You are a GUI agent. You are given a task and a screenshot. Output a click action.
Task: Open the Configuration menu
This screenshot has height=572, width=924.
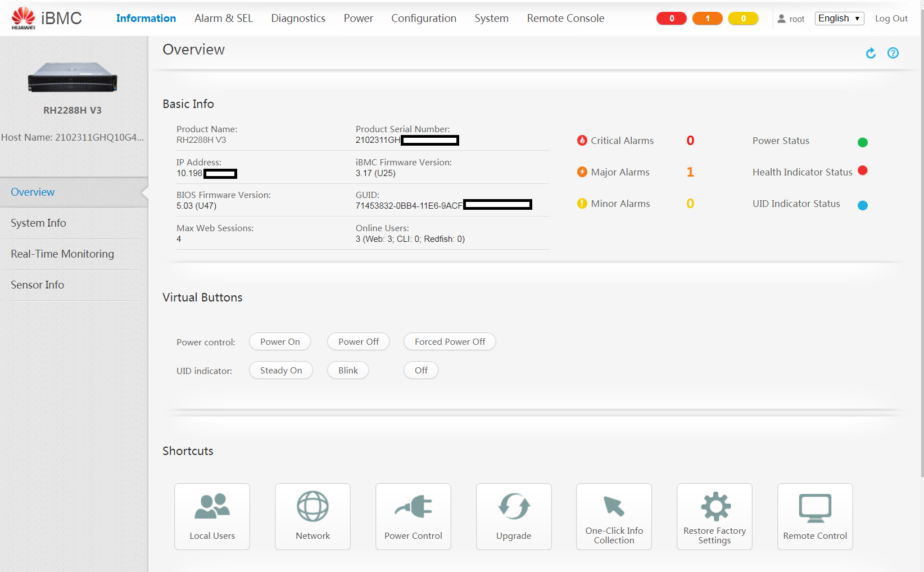424,19
